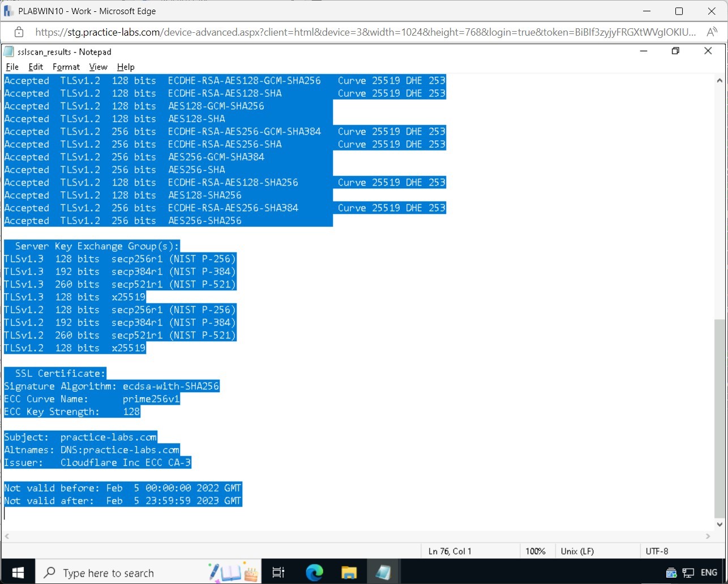Screen dimensions: 728x584
Task: Select the Notepad taskbar icon
Action: pyautogui.click(x=383, y=573)
